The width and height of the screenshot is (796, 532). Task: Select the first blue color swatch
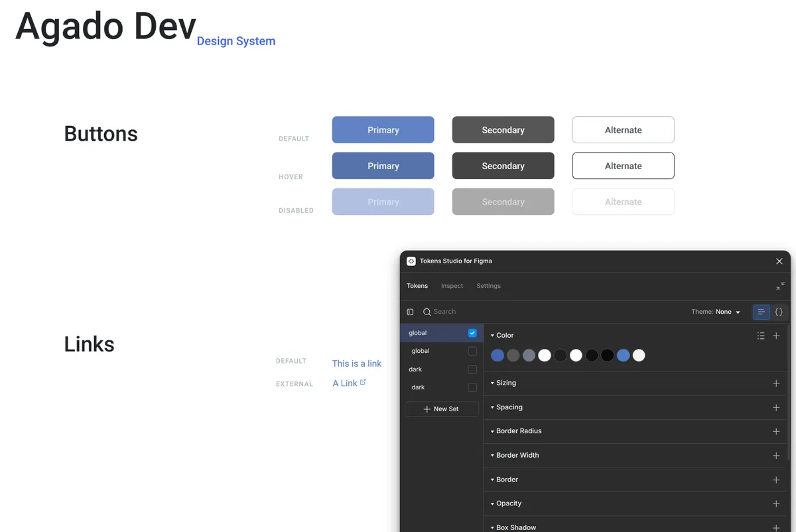497,355
